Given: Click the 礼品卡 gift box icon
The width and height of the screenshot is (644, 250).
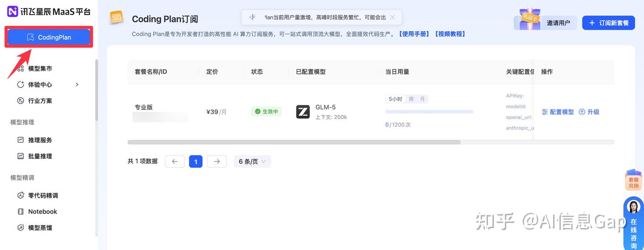Looking at the screenshot, I should pos(530,19).
